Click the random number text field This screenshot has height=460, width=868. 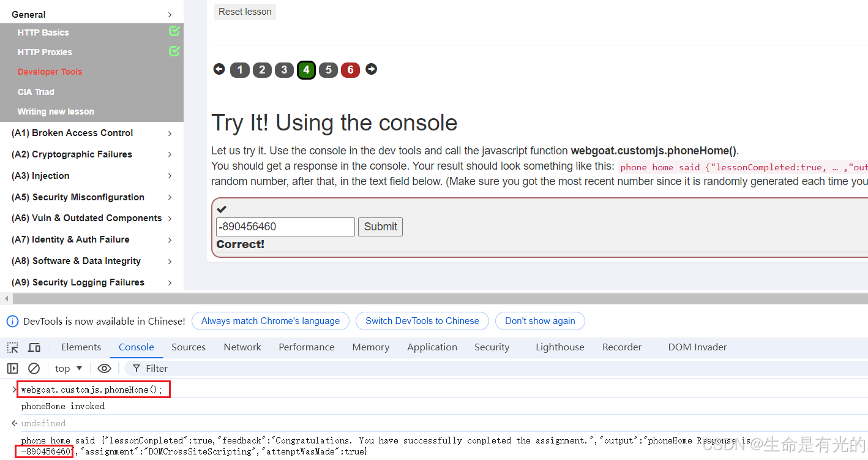coord(285,227)
